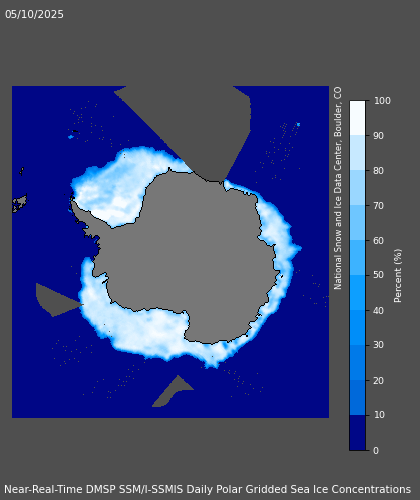Click the small blue ice speck in upper right ocean
This screenshot has width=420, height=500.
click(x=298, y=125)
